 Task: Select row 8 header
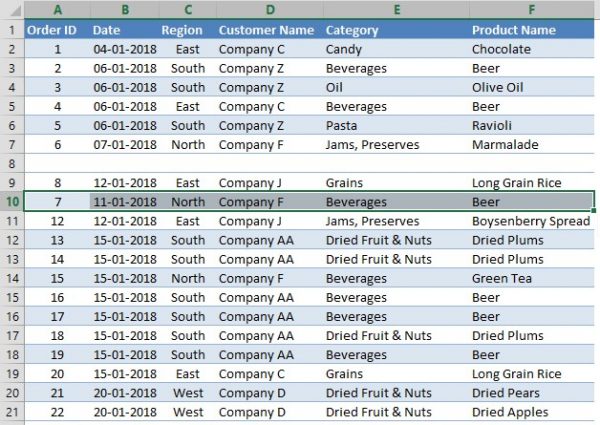point(12,164)
